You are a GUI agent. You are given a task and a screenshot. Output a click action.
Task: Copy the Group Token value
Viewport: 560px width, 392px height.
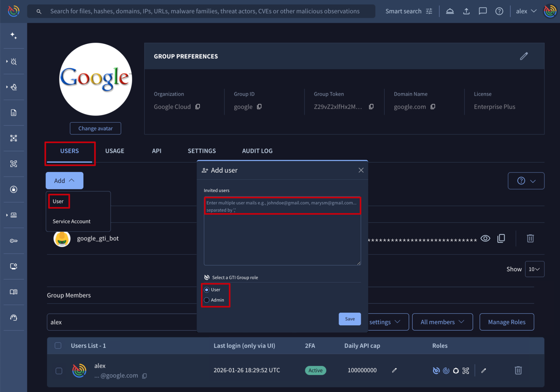371,107
